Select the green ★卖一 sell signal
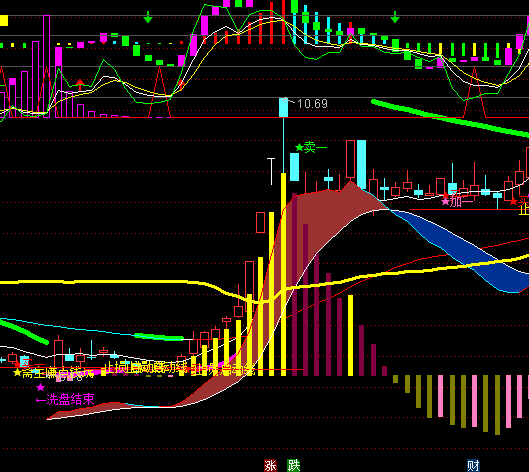The image size is (529, 472). (x=311, y=147)
